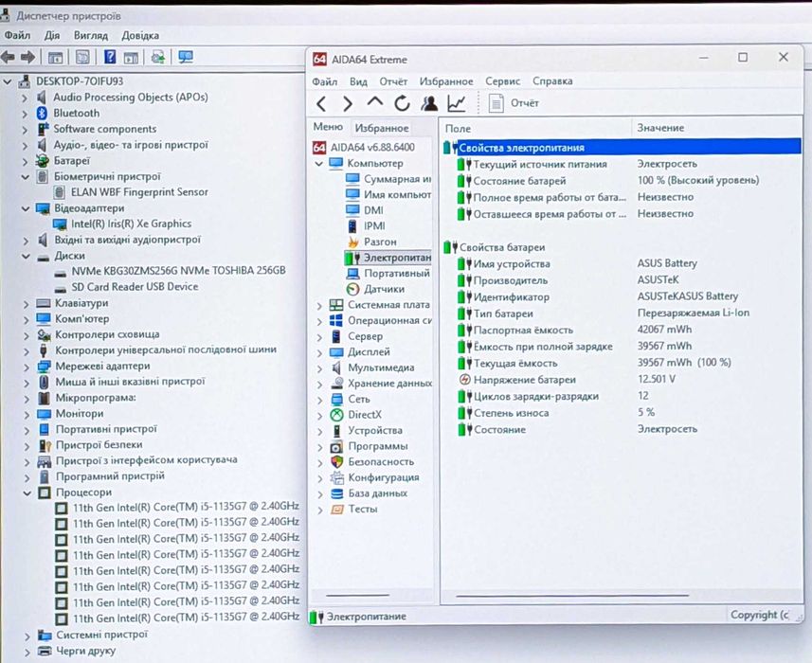Screen dimensions: 812x663
Task: Expand the Мультимедиа node in AIDA64
Action: 319,368
